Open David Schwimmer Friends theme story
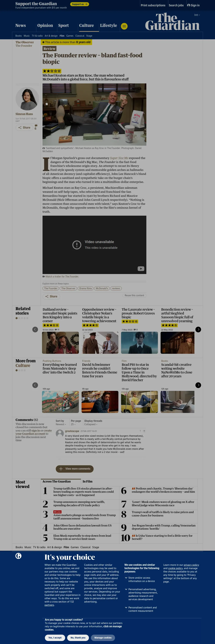 (x=100, y=370)
